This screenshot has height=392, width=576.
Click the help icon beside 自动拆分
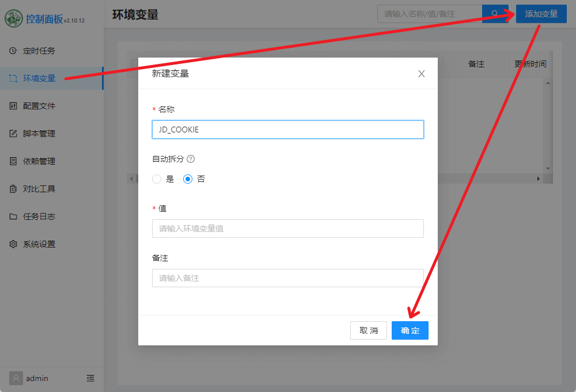tap(191, 159)
